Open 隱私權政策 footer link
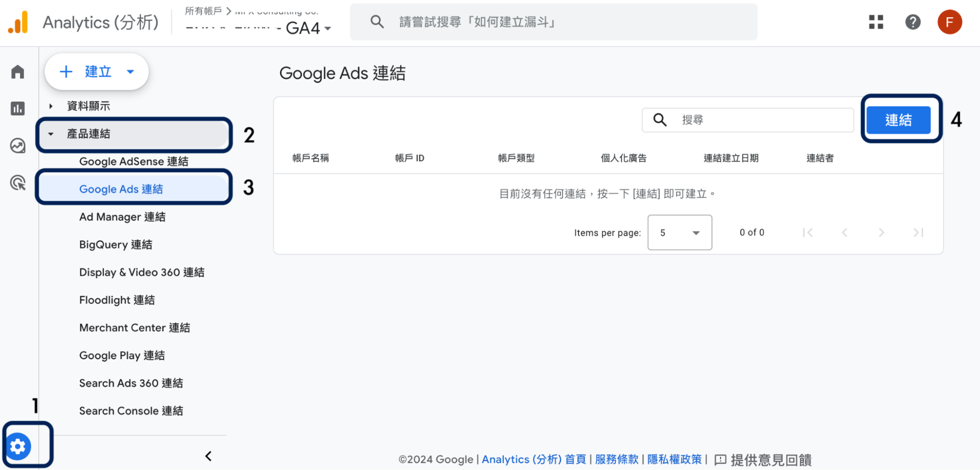Screen dimensions: 980x470 point(674,460)
